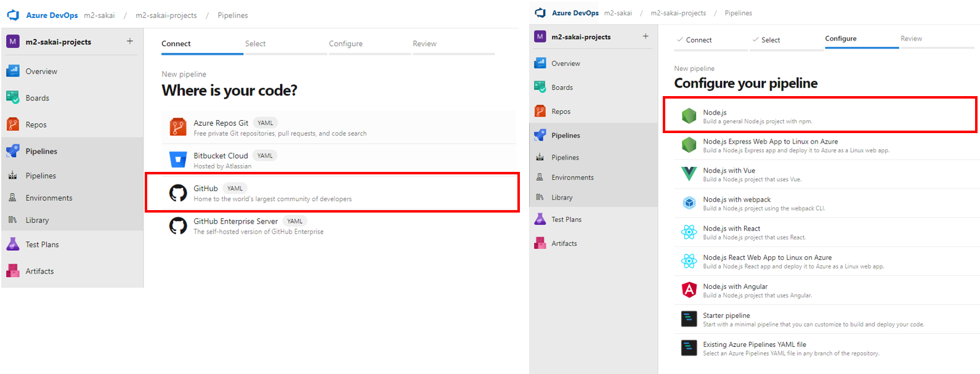Click the Azure DevOps logo in right window
Viewport: 980px width, 374px height.
(540, 12)
